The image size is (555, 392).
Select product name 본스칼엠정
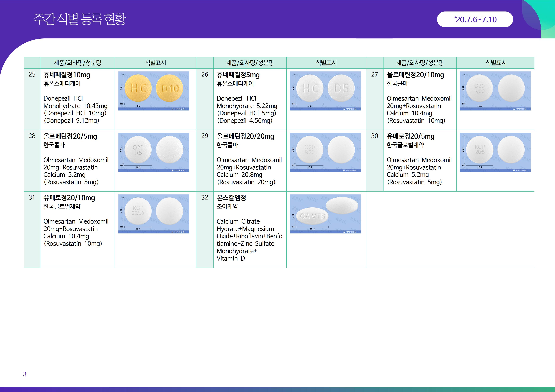click(231, 198)
